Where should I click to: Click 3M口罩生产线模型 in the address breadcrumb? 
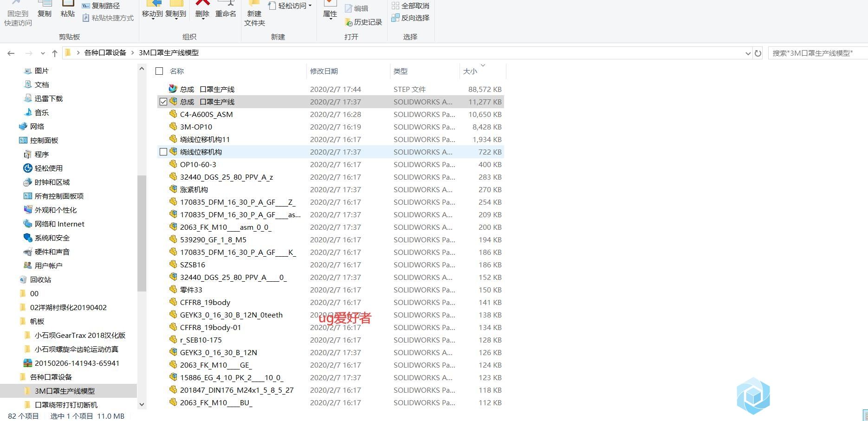[169, 53]
